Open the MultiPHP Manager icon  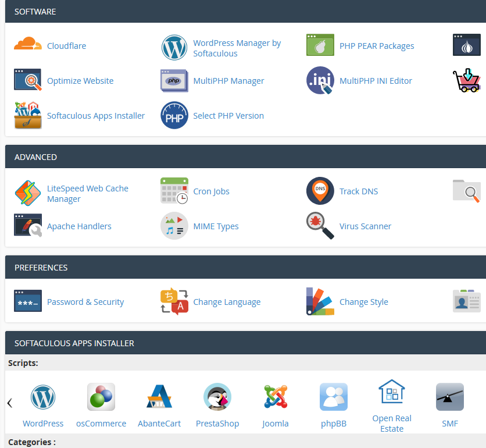point(173,80)
